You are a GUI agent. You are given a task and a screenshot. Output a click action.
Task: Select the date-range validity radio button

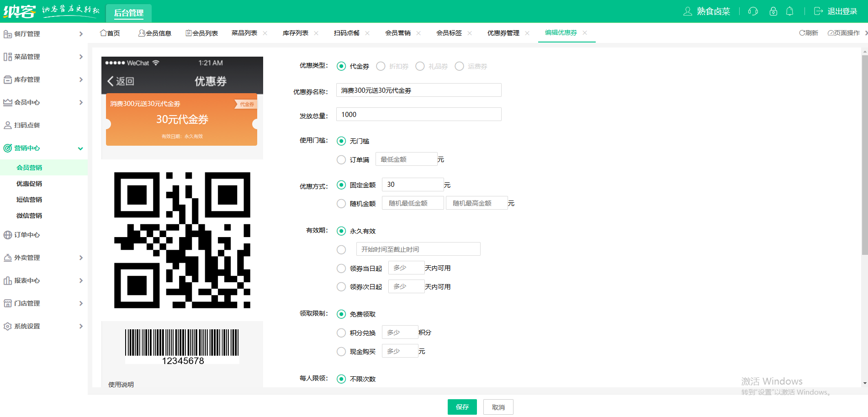coord(341,249)
